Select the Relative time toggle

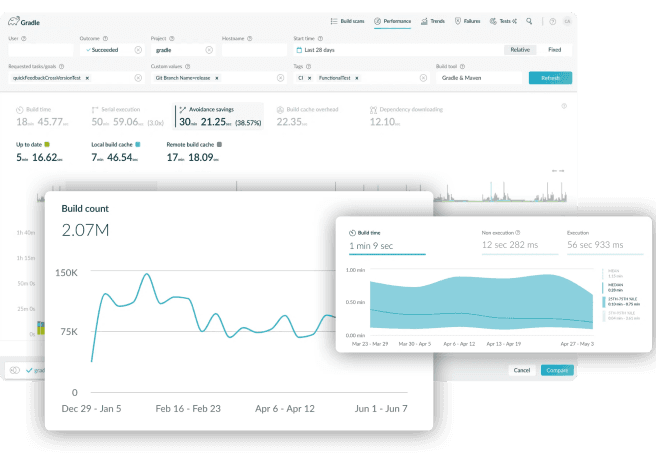coord(520,49)
